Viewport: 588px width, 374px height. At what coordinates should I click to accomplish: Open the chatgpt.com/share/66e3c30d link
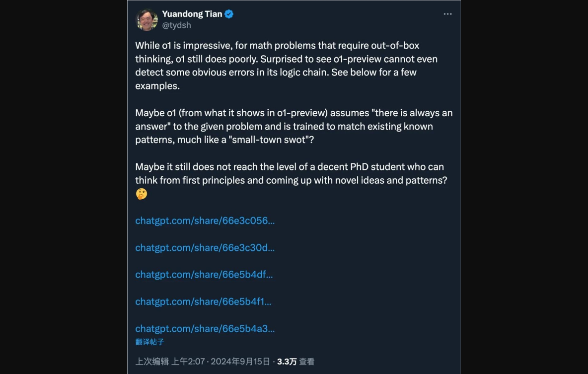point(205,247)
